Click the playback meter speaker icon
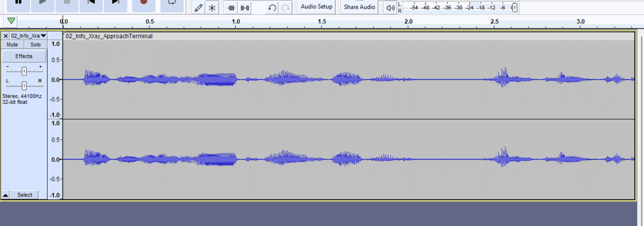 (x=390, y=8)
